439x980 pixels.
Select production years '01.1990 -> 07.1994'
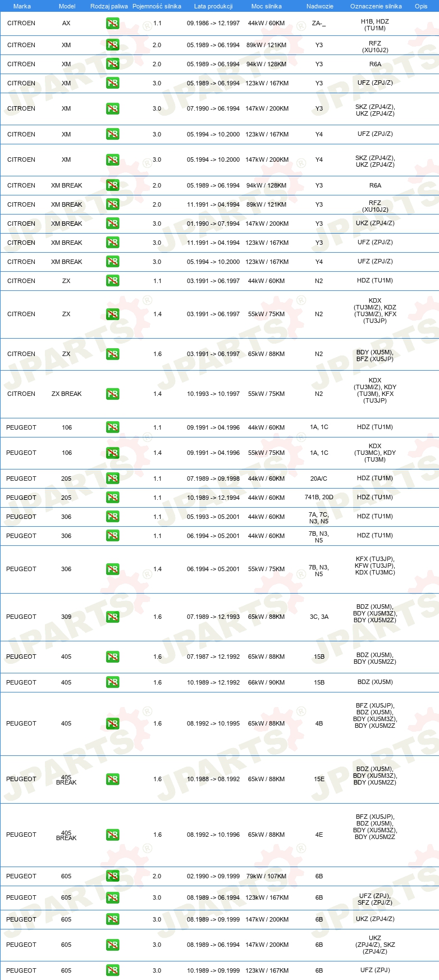click(213, 224)
